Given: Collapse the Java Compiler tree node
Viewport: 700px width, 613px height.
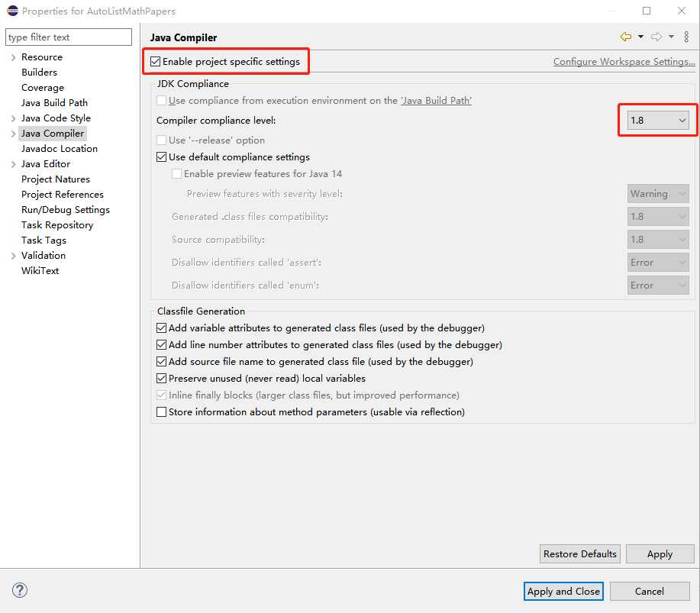Looking at the screenshot, I should 14,133.
